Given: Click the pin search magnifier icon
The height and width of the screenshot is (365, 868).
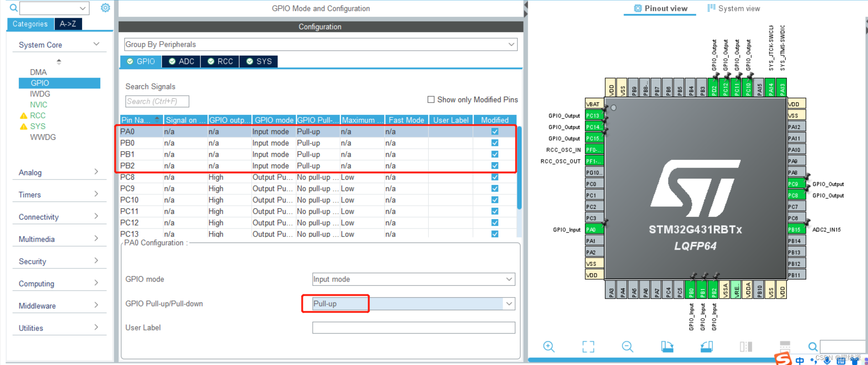Looking at the screenshot, I should click(813, 347).
